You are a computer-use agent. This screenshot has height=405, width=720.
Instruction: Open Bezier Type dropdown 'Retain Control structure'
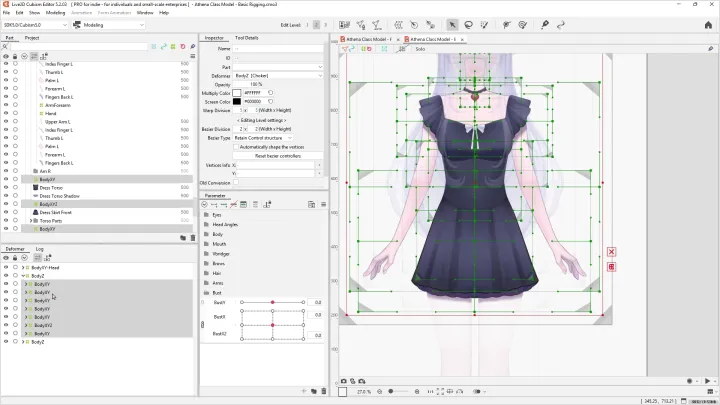tap(263, 138)
